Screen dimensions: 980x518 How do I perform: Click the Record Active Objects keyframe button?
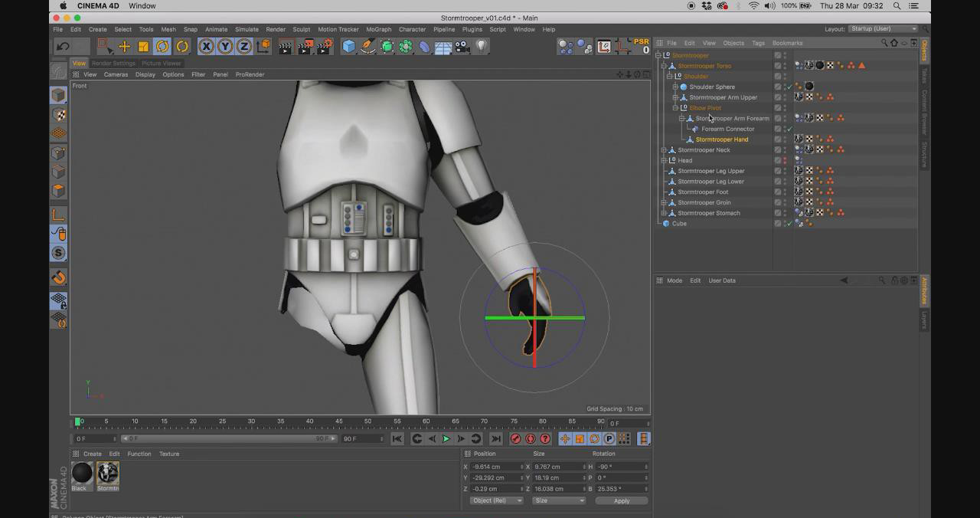(x=515, y=439)
